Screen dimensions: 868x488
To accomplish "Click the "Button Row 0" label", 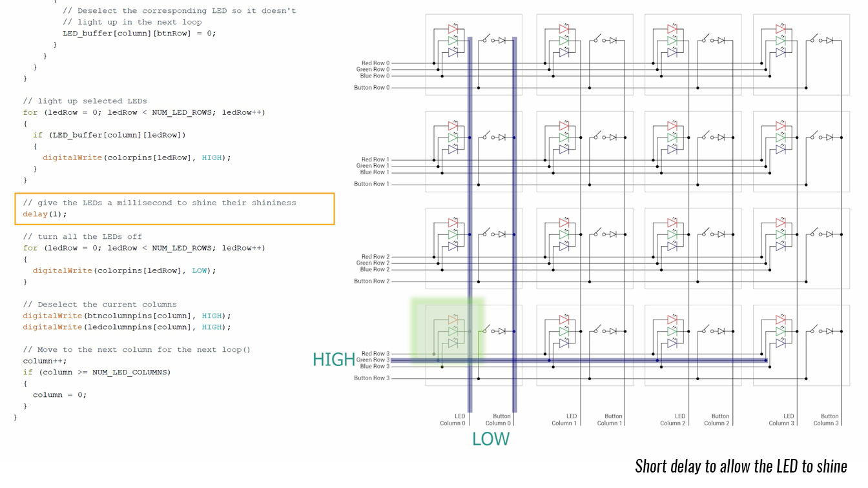I will click(x=372, y=88).
